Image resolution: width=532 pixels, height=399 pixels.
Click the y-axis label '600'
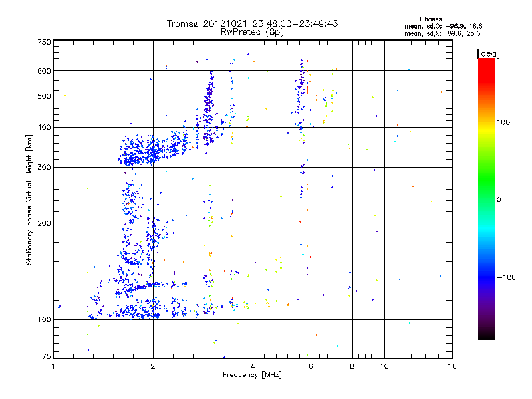pos(44,71)
